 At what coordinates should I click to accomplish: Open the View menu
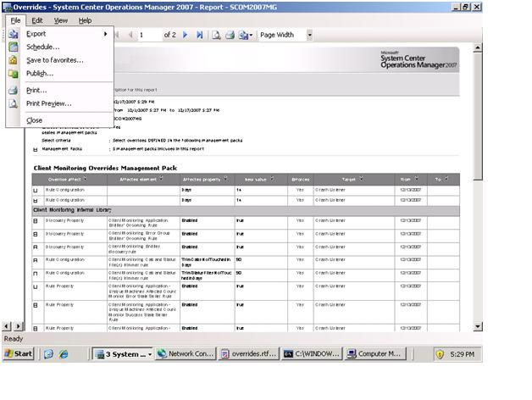61,20
